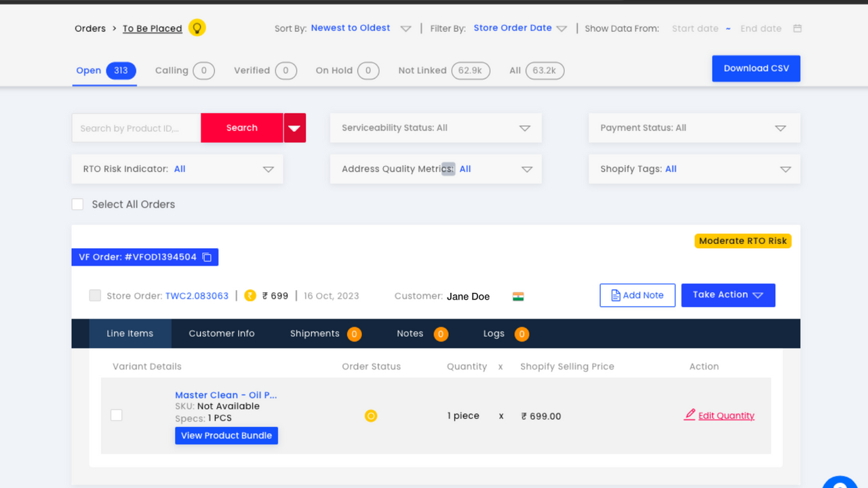Click the End date field
The image size is (868, 488).
coord(761,28)
